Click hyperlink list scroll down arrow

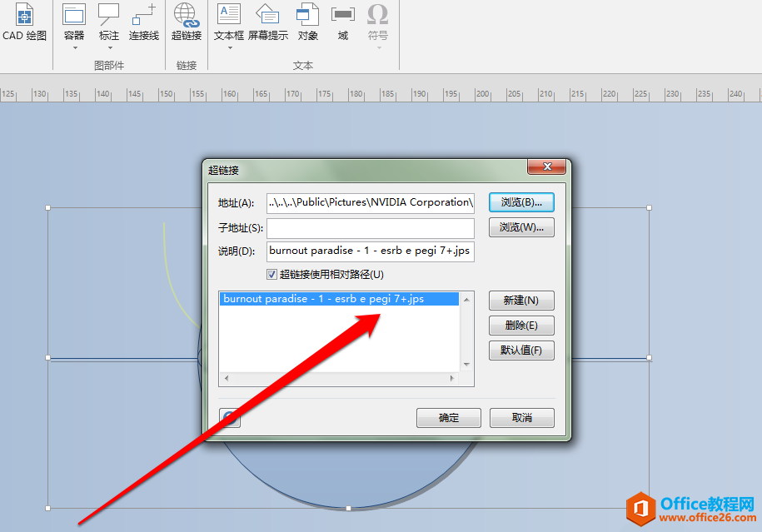tap(466, 365)
